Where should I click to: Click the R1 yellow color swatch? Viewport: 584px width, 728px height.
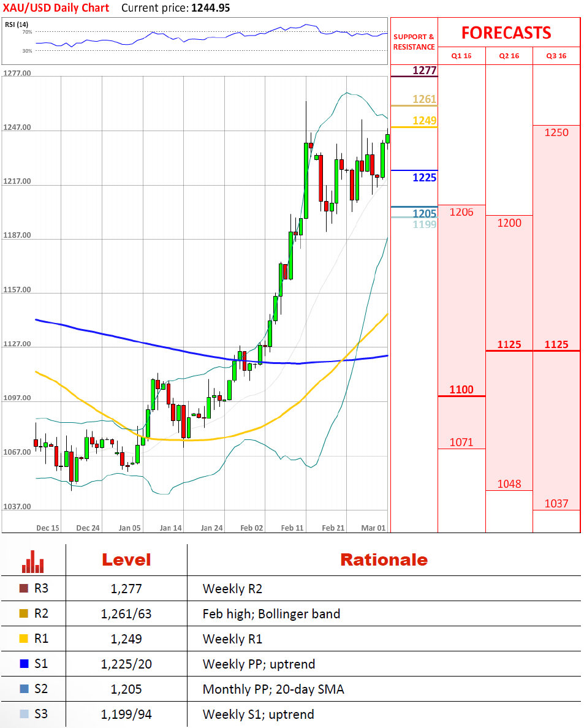pos(24,639)
